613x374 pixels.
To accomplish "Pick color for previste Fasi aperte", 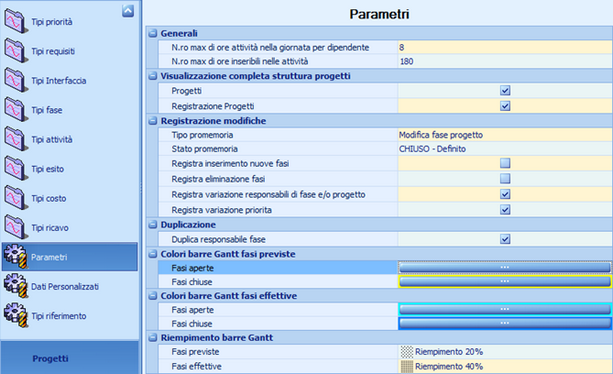I will click(x=505, y=268).
